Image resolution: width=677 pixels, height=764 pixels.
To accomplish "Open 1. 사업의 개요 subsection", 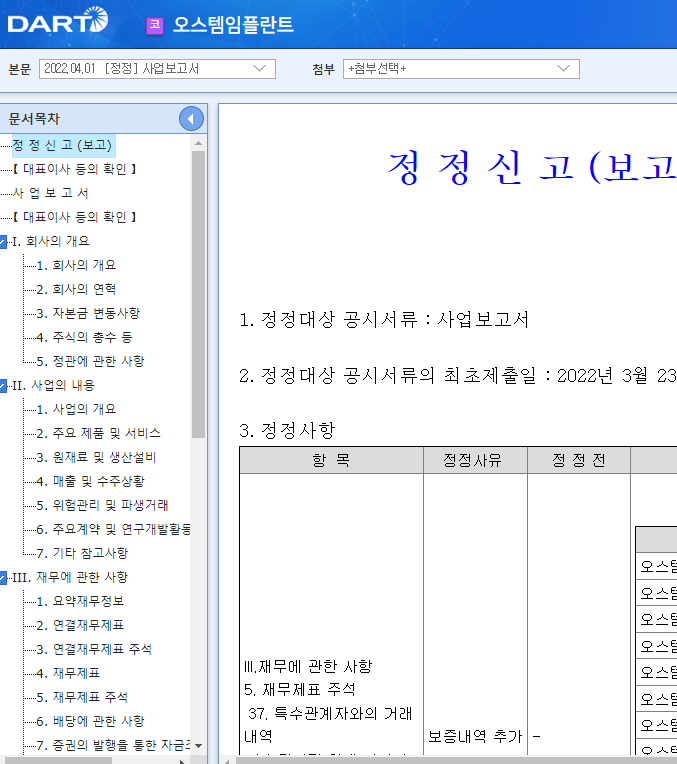I will (76, 409).
